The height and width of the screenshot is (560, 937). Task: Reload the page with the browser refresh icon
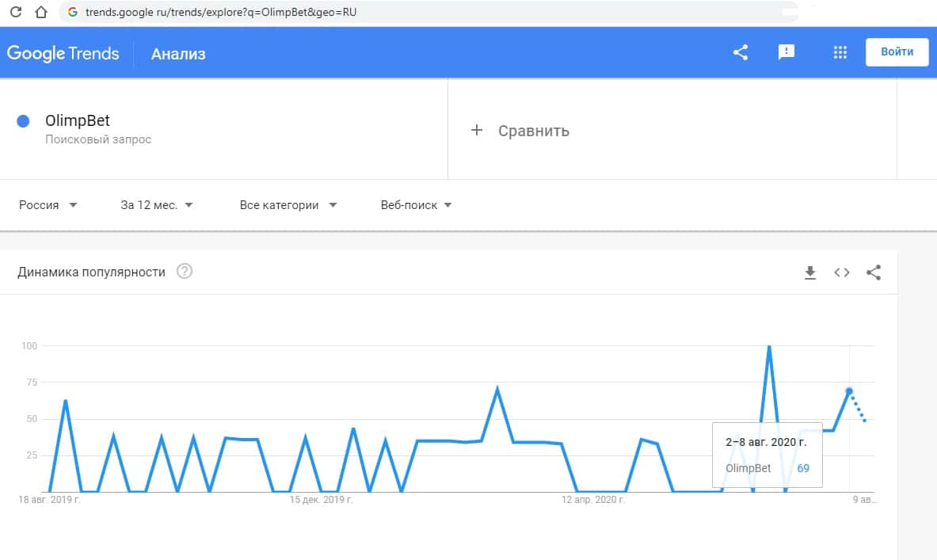click(x=15, y=13)
